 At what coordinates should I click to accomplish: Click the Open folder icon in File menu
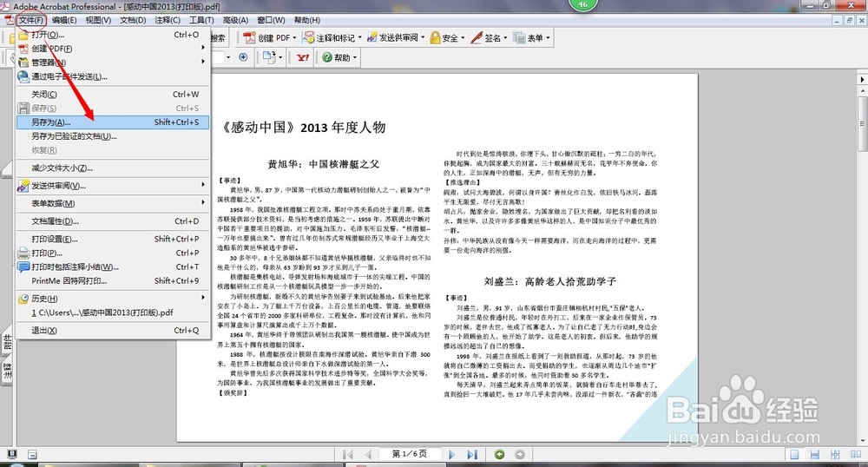tap(23, 35)
